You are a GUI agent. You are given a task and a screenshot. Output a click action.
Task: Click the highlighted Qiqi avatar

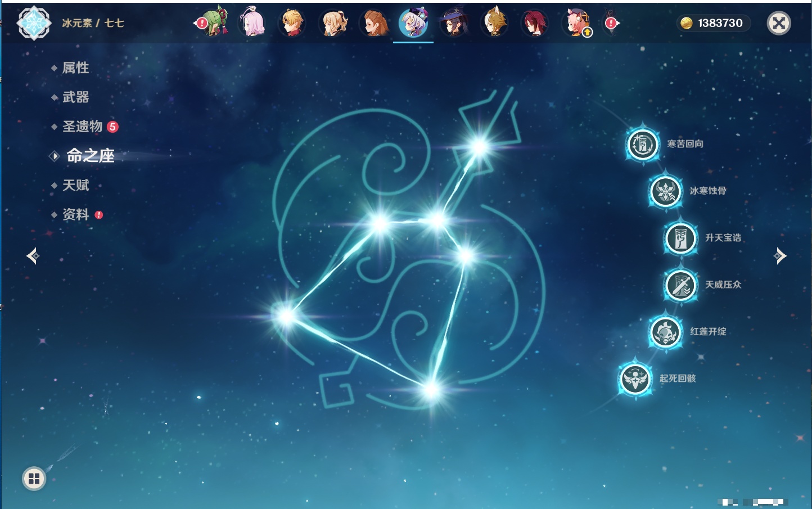coord(413,22)
